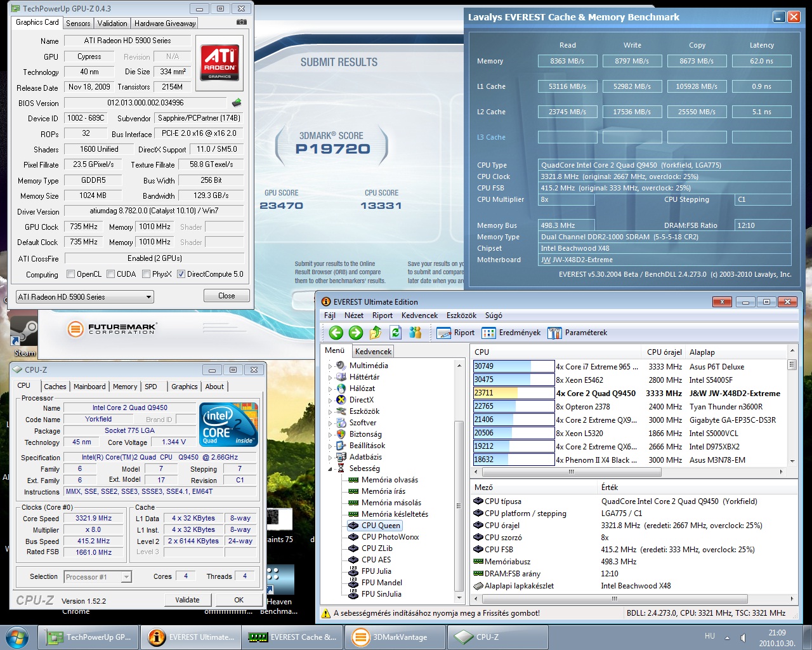Click the EVEREST tree vertical scrollbar
812x650 pixels.
click(459, 481)
